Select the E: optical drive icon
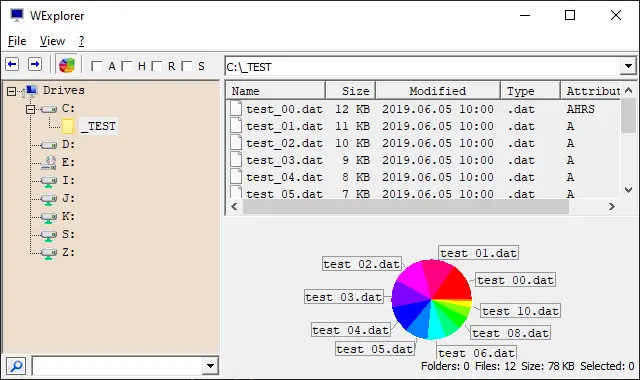This screenshot has width=640, height=380. point(49,162)
